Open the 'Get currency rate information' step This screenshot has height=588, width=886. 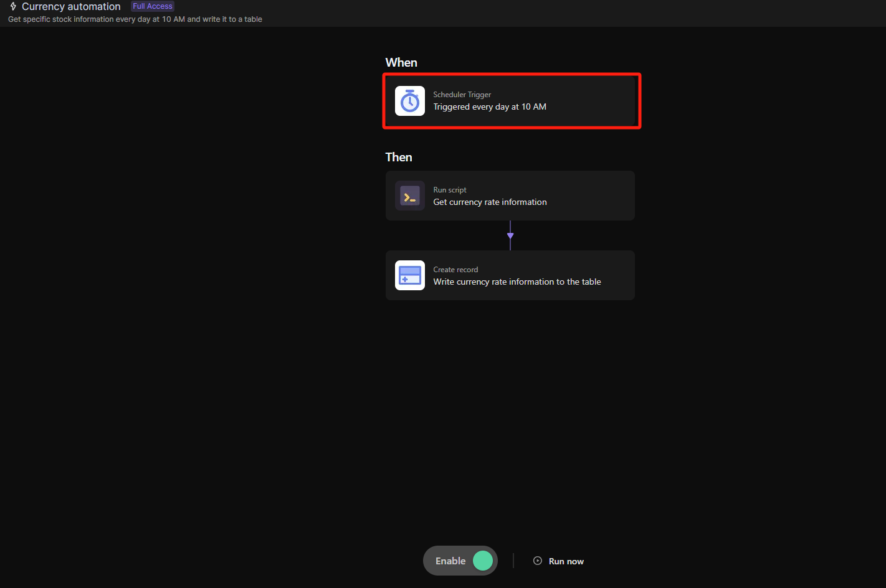pos(510,196)
